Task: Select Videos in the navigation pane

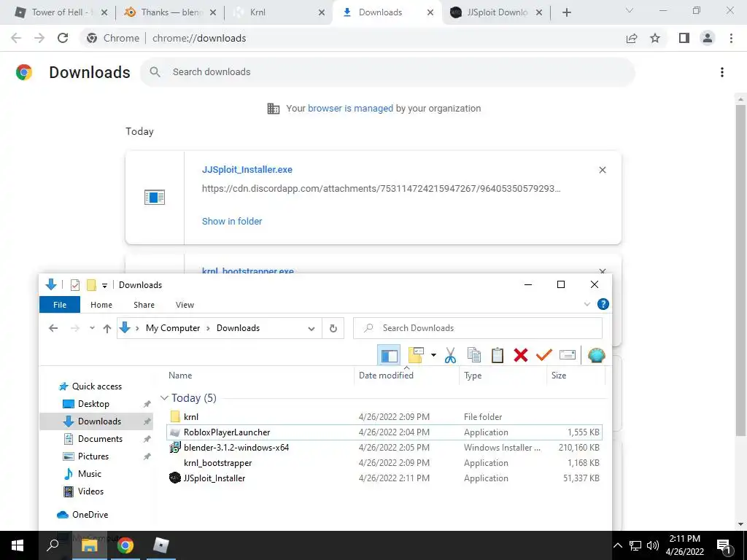Action: point(90,491)
